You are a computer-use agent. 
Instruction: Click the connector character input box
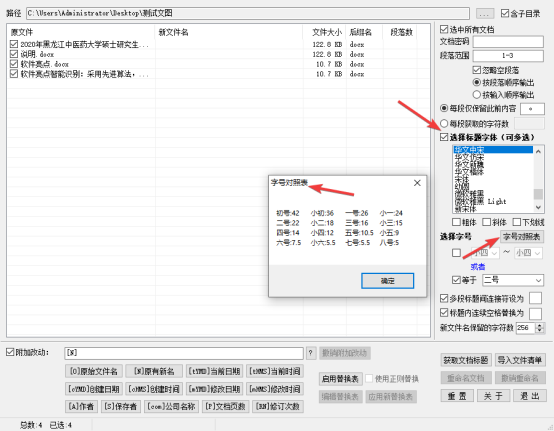tap(536, 299)
